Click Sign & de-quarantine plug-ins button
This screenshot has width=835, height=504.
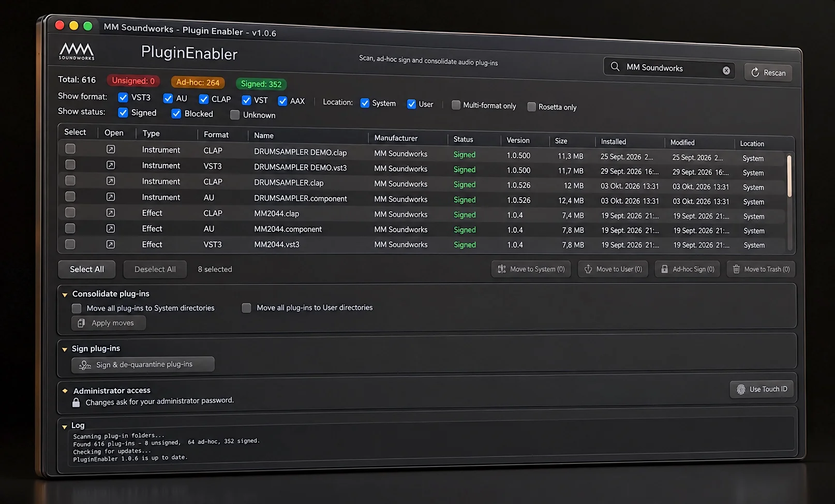pos(143,364)
